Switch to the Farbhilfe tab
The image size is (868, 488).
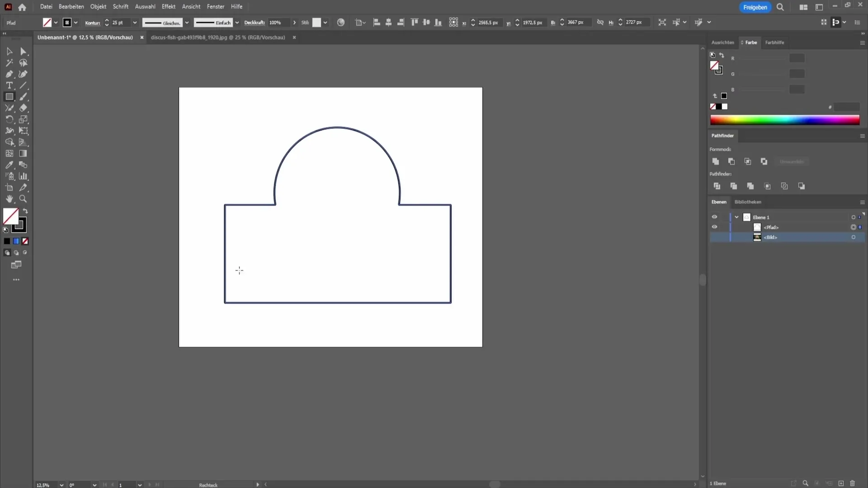[x=774, y=42]
